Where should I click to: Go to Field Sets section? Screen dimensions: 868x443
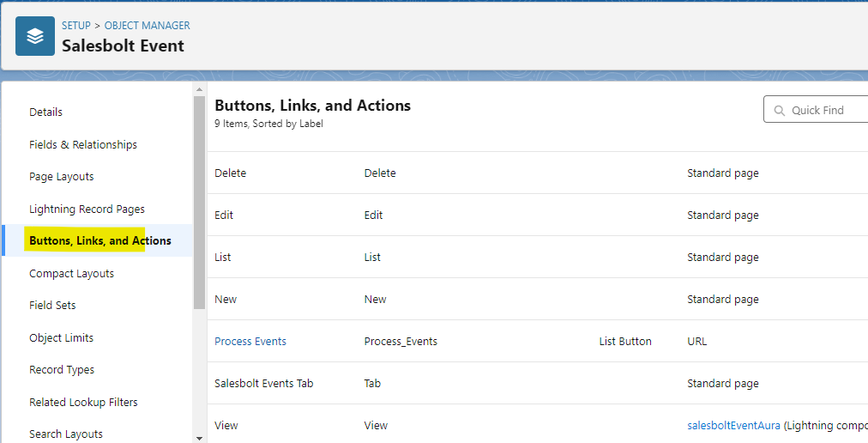(x=52, y=305)
